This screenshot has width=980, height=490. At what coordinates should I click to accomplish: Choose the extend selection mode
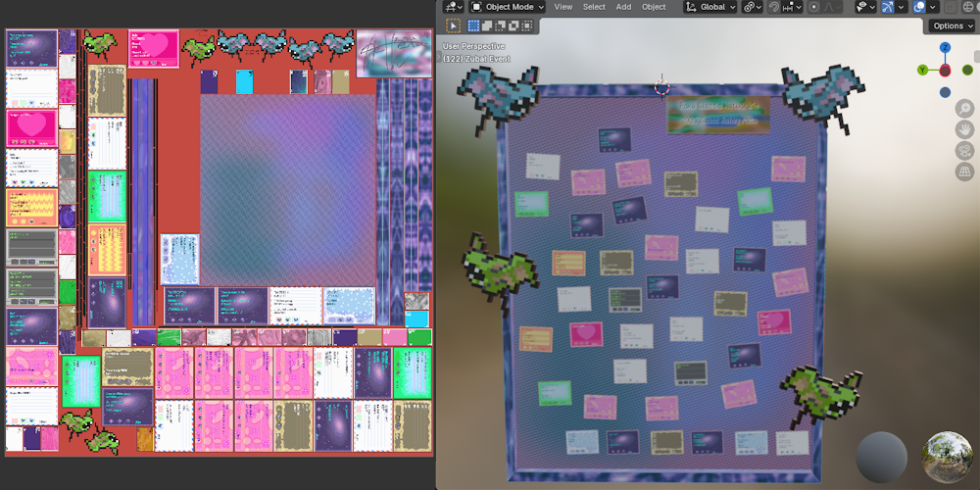(487, 25)
